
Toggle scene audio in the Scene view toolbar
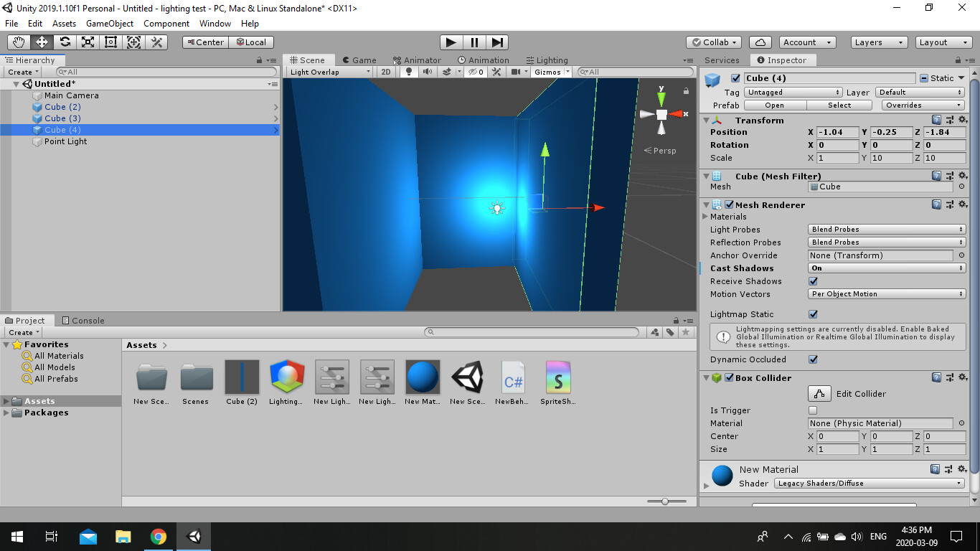coord(428,71)
